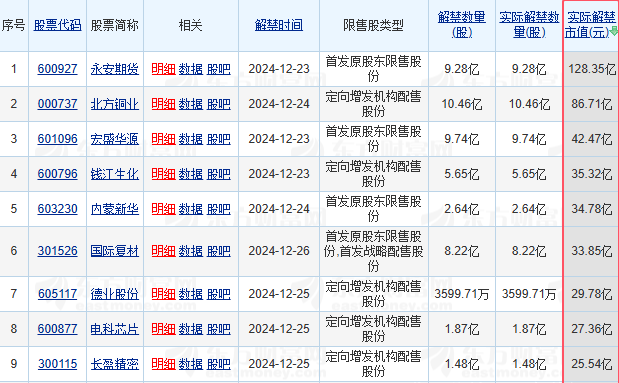Viewport: 619px width, 383px height.
Task: Open 明细 for 德业股份 row
Action: coord(163,294)
